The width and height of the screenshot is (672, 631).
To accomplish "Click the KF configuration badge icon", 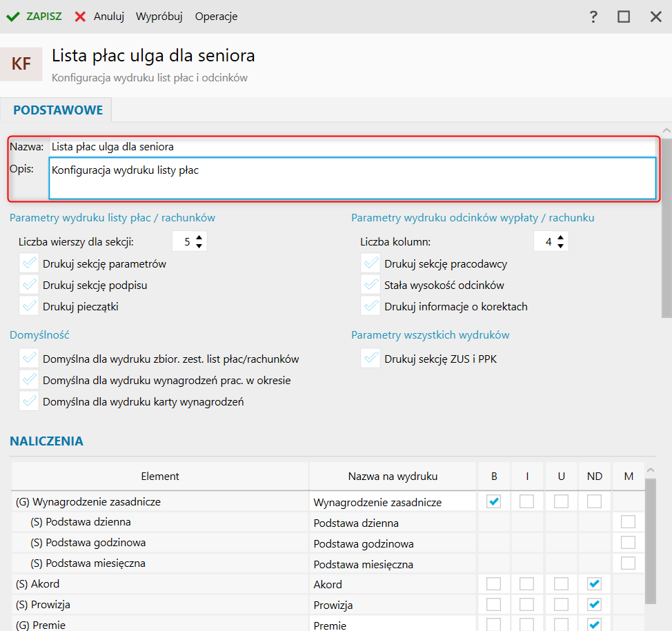I will click(21, 64).
